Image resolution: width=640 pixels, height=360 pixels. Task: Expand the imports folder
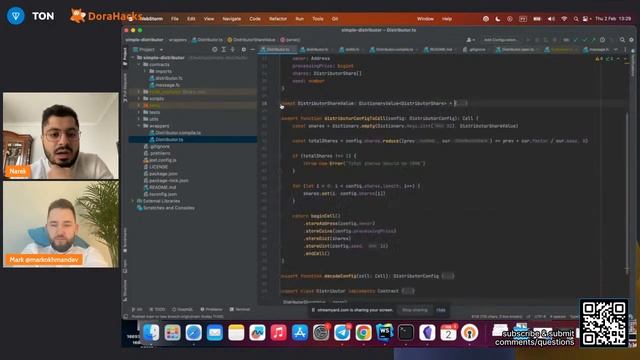pyautogui.click(x=145, y=71)
